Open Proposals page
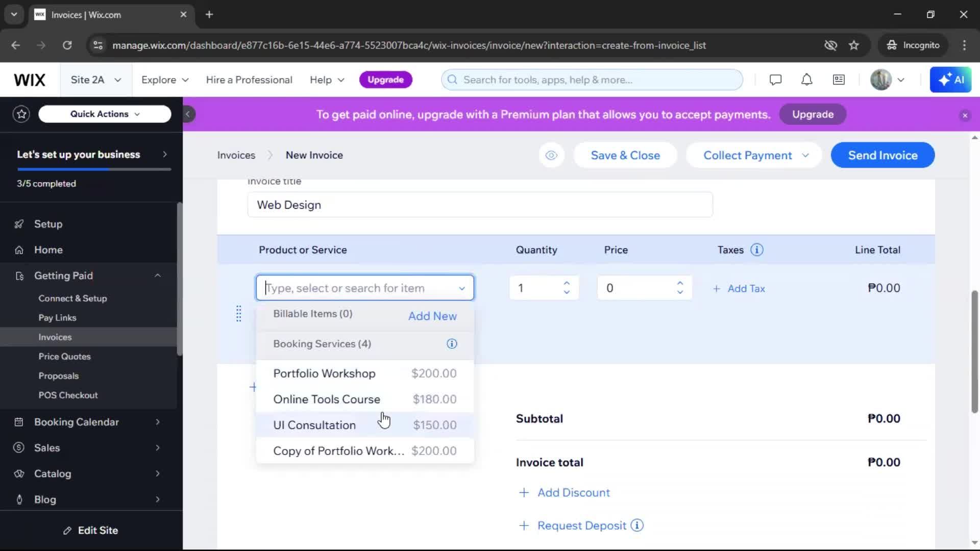Image resolution: width=980 pixels, height=551 pixels. click(x=58, y=376)
